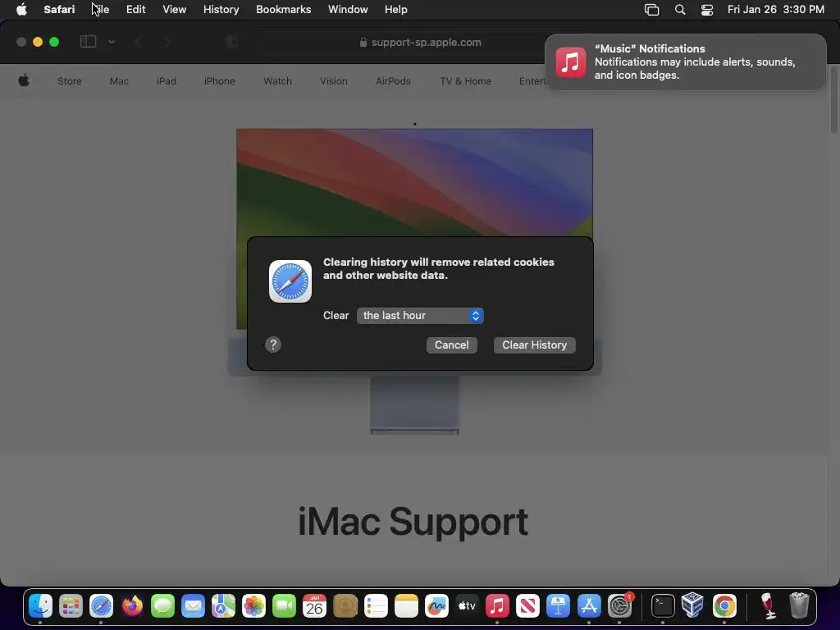Click the page vertical scrollbar
This screenshot has width=840, height=630.
[834, 100]
